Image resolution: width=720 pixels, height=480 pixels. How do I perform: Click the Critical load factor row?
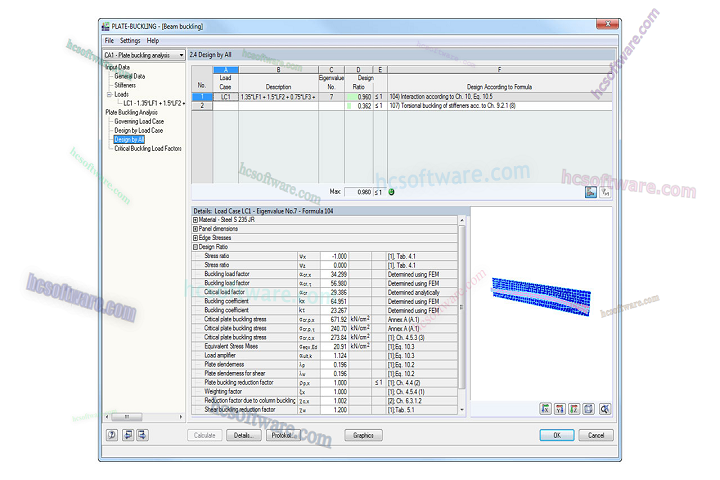click(x=325, y=292)
